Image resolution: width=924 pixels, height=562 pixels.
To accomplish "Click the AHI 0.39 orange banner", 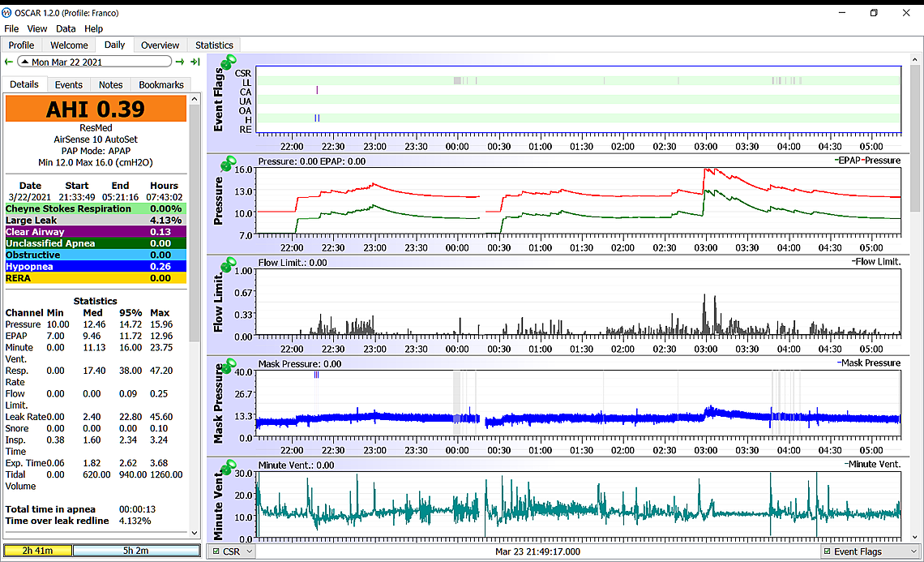I will point(96,109).
